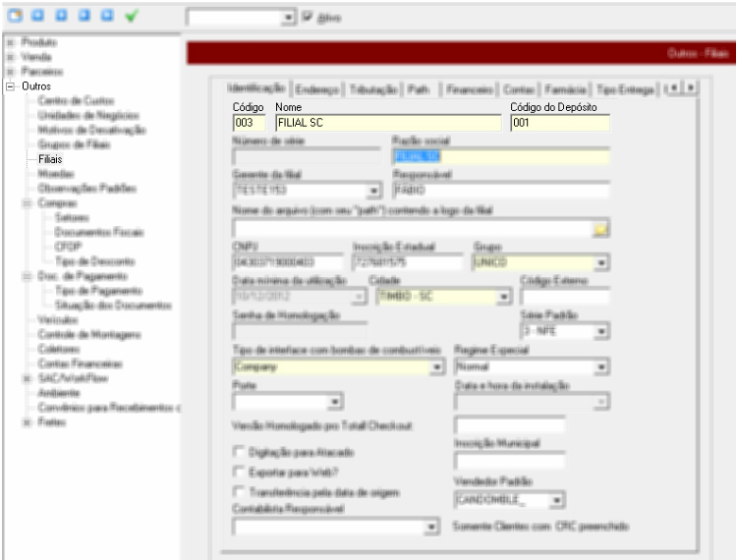The image size is (737, 560).
Task: Open the Porta dropdown
Action: (x=335, y=402)
